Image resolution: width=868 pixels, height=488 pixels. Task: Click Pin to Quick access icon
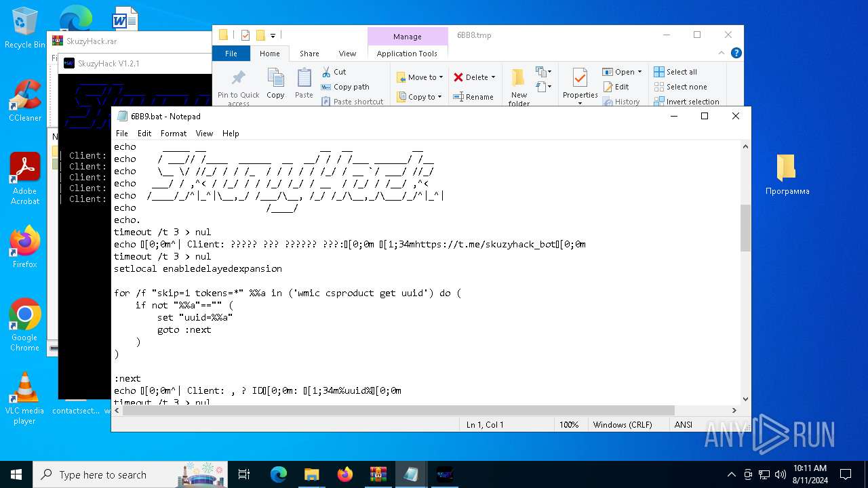(238, 77)
